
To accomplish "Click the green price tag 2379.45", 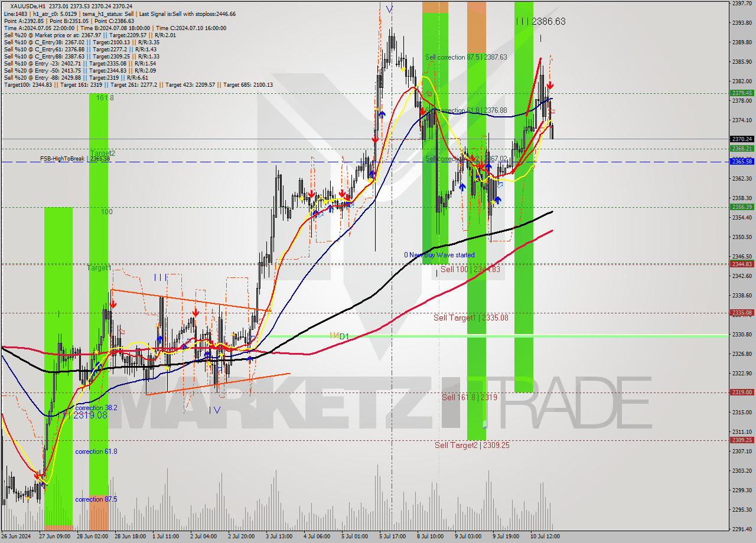I will 742,93.
